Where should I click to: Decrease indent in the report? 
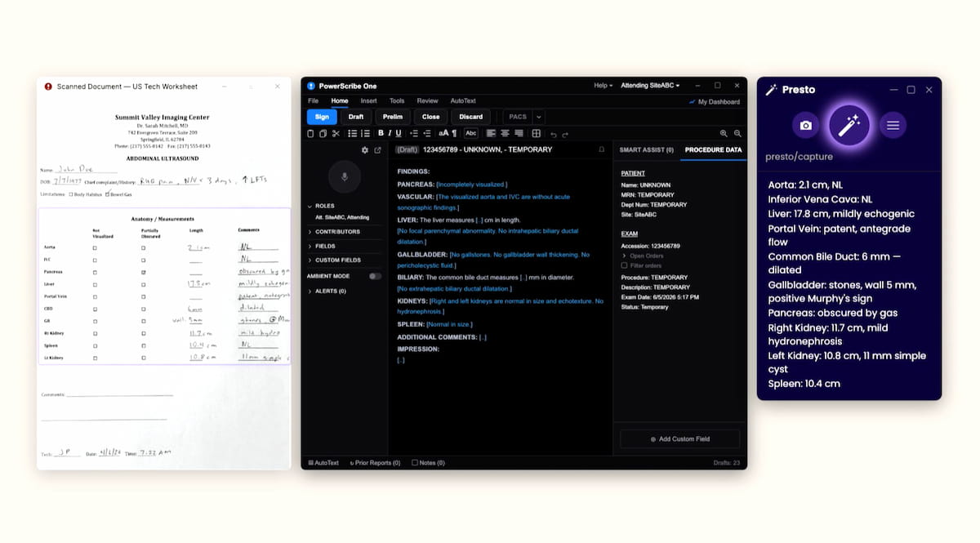tap(414, 133)
